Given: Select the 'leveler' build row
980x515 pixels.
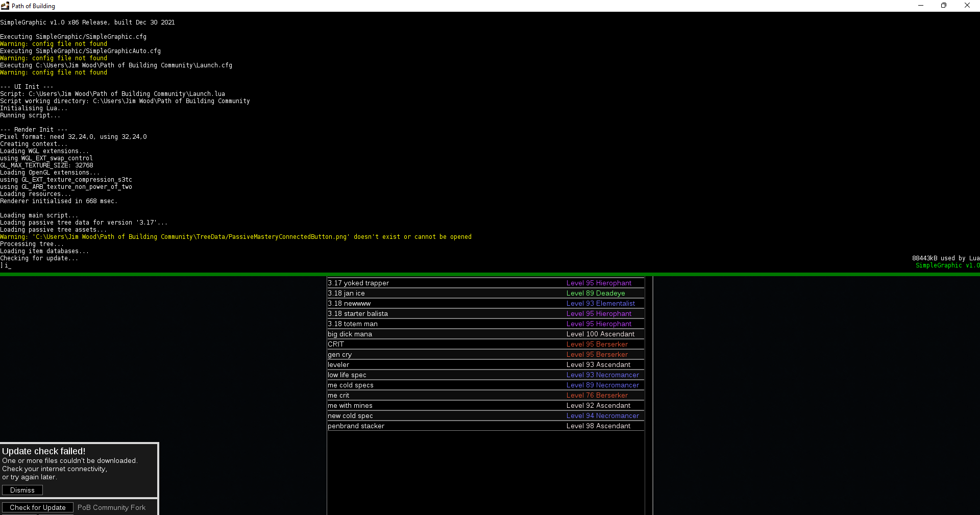Looking at the screenshot, I should click(x=485, y=364).
